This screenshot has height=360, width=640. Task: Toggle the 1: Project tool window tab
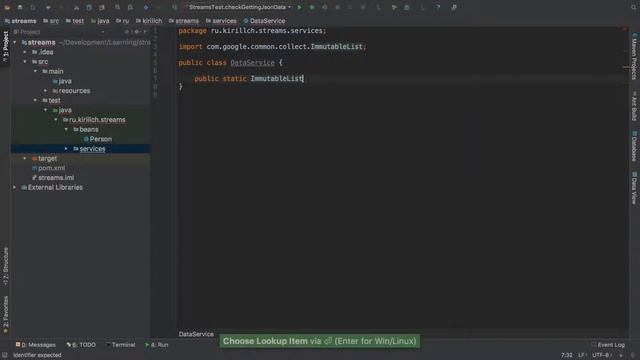click(x=5, y=46)
